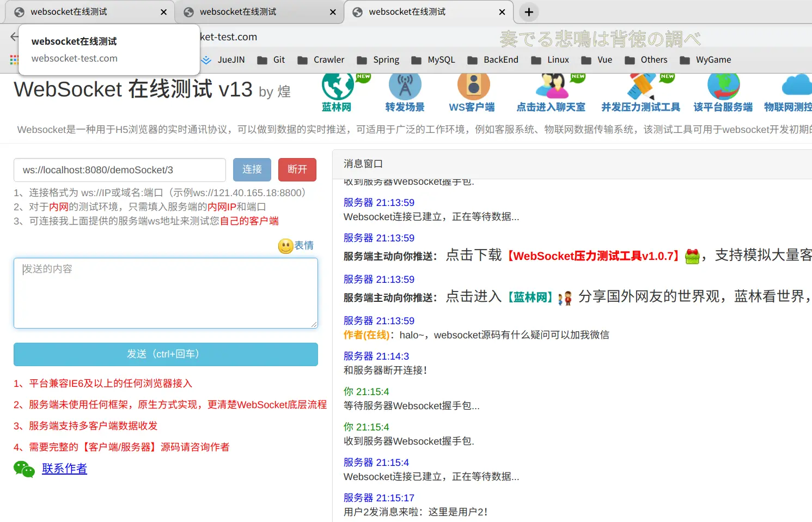This screenshot has height=522, width=812.
Task: Expand the Spring bookmark folder
Action: (x=378, y=60)
